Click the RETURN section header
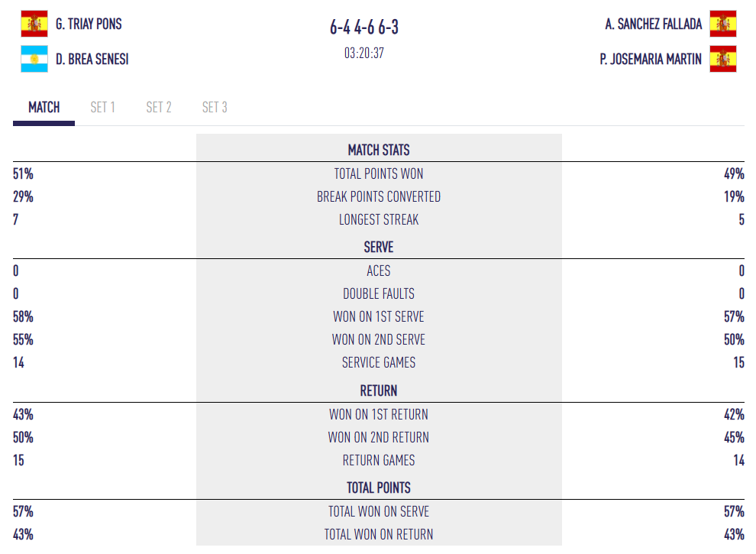The image size is (756, 554). (379, 390)
